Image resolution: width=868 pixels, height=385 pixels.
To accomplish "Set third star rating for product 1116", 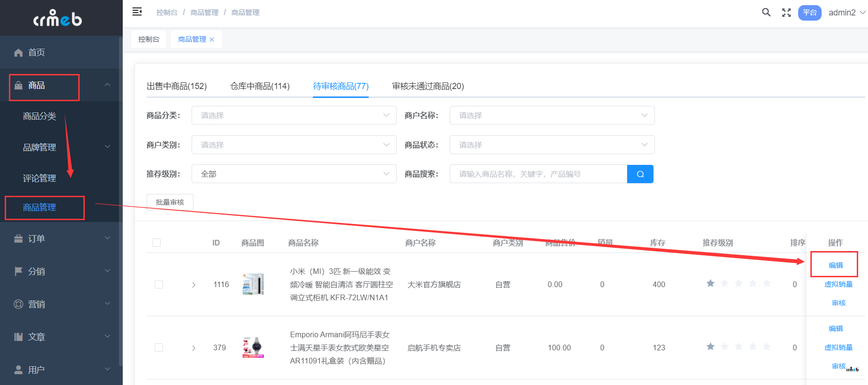I will 739,283.
